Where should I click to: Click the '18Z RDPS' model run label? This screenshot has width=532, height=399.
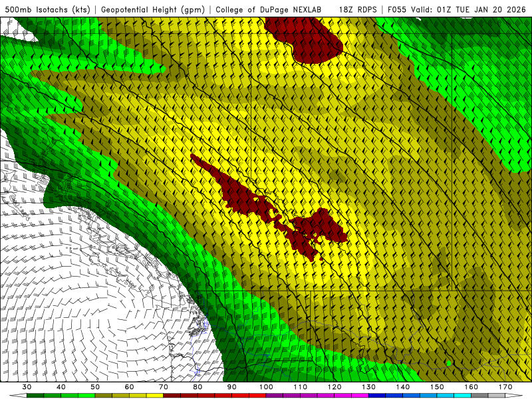(358, 9)
